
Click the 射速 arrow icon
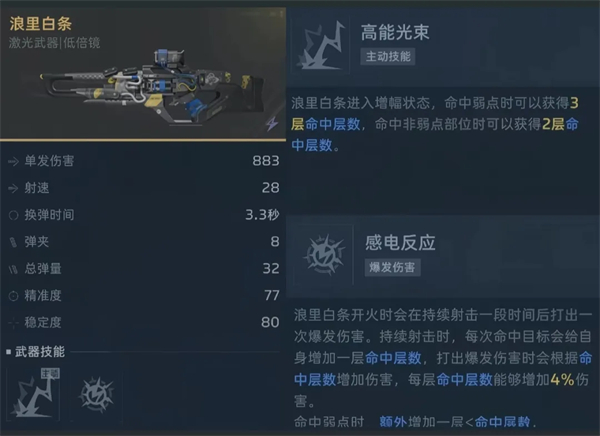click(x=13, y=188)
